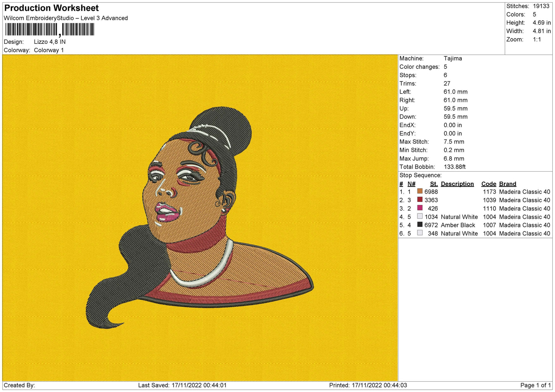Click the Wilcom EmbroideryStudio Level 3 Advanced text
Image resolution: width=555 pixels, height=392 pixels.
66,18
